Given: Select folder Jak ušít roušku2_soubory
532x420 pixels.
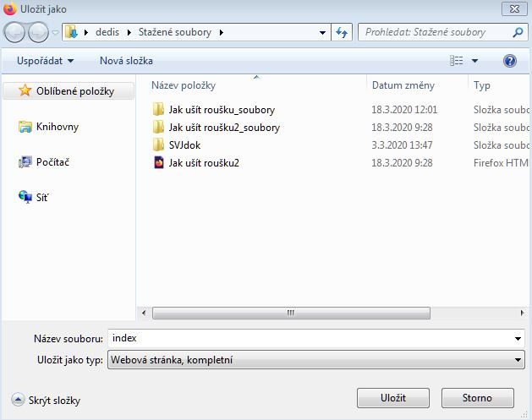Looking at the screenshot, I should [224, 128].
